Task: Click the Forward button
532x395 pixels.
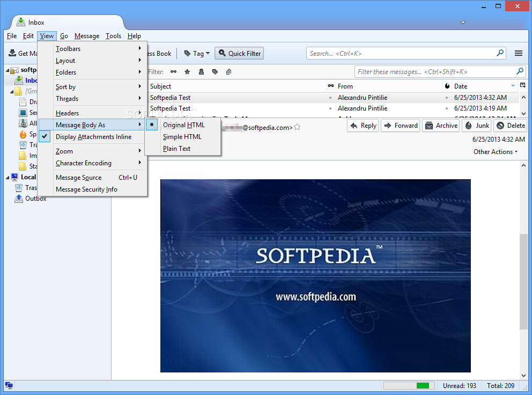Action: 401,126
